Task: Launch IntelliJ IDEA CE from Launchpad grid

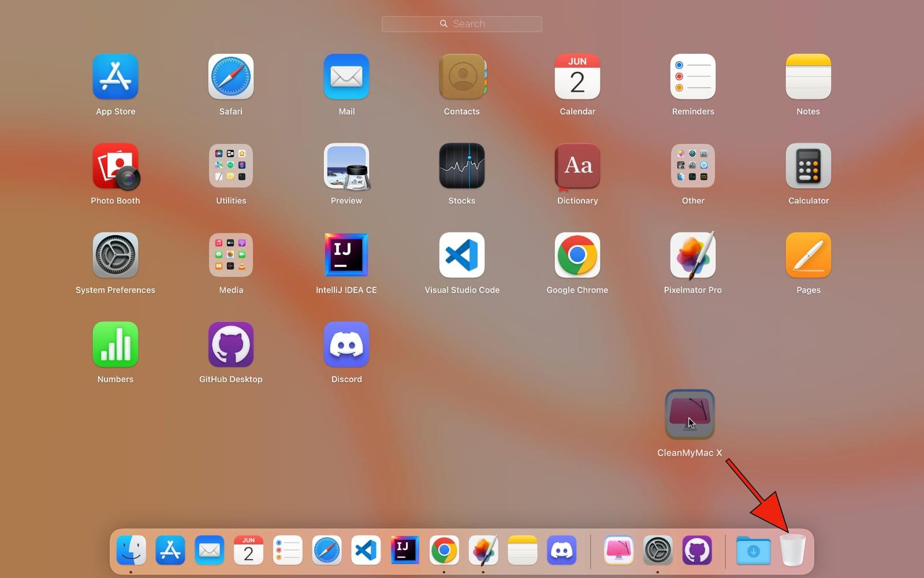Action: point(346,255)
